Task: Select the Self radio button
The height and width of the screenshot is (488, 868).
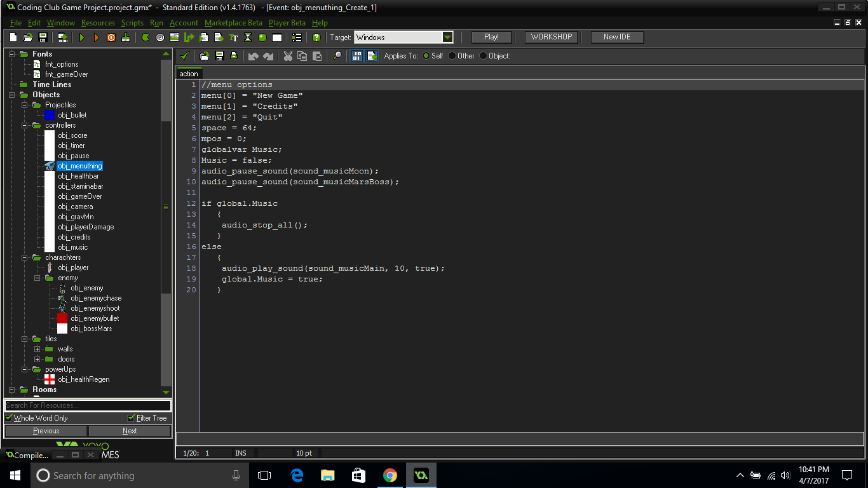Action: coord(425,56)
